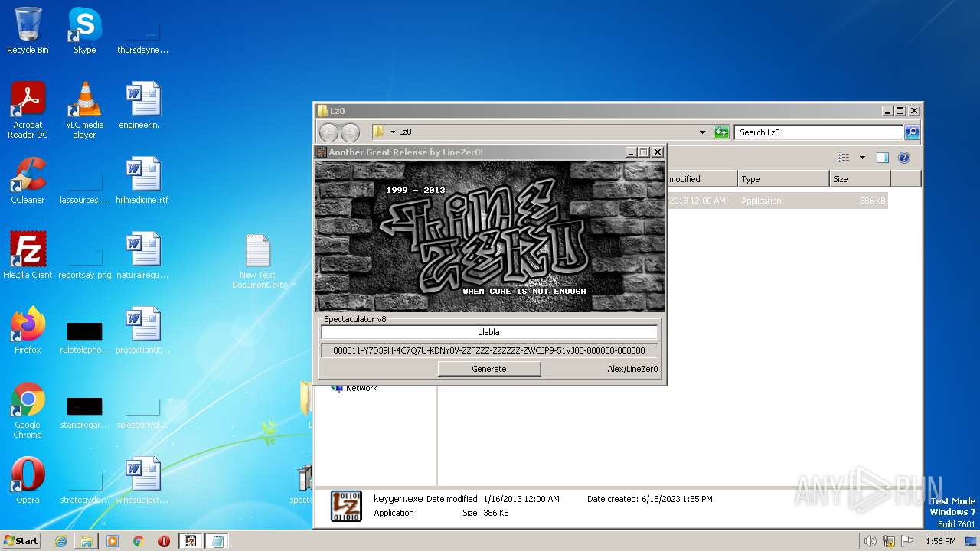980x551 pixels.
Task: Open Explorer help question mark icon
Action: pyautogui.click(x=903, y=158)
